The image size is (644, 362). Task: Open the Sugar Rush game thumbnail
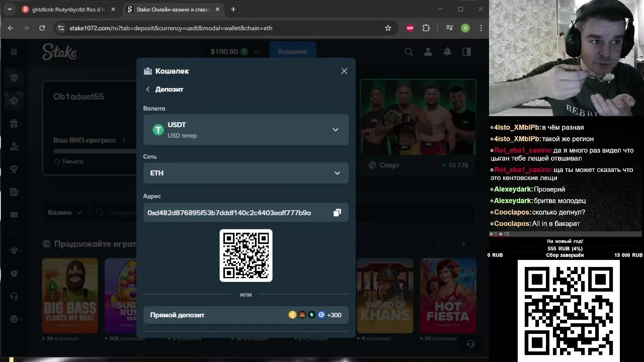(x=121, y=296)
